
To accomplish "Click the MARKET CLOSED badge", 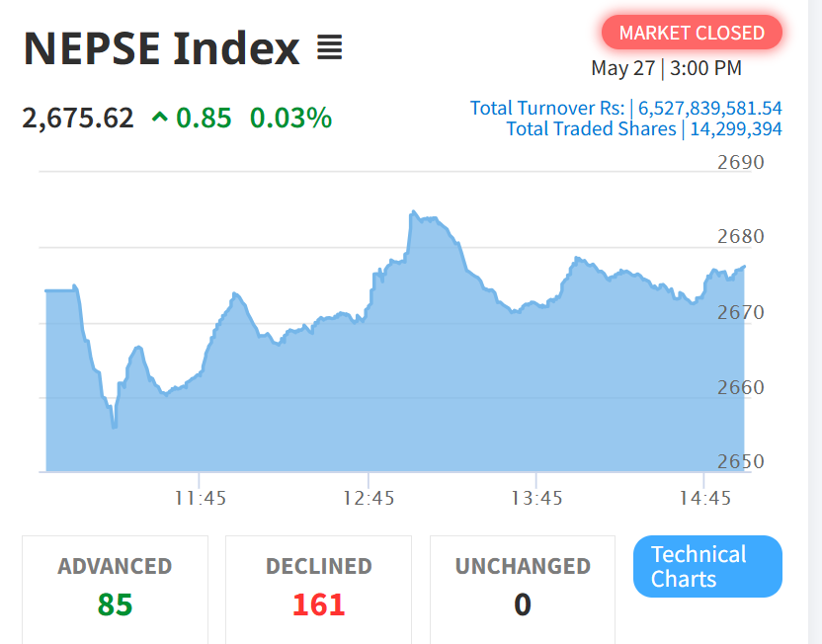I will click(691, 33).
